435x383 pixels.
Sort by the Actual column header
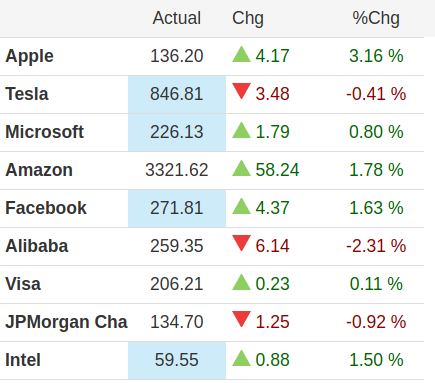click(x=177, y=18)
